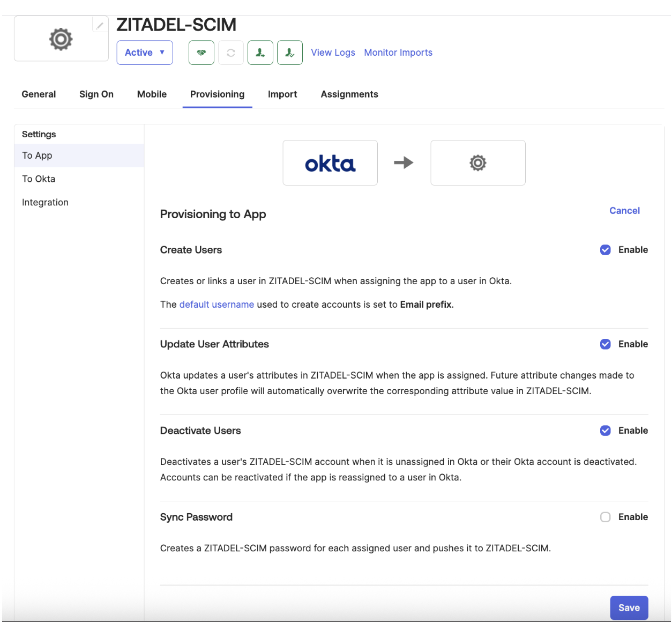Click the ZITADEL-SCIM gear logo thumbnail
672x622 pixels.
[61, 39]
